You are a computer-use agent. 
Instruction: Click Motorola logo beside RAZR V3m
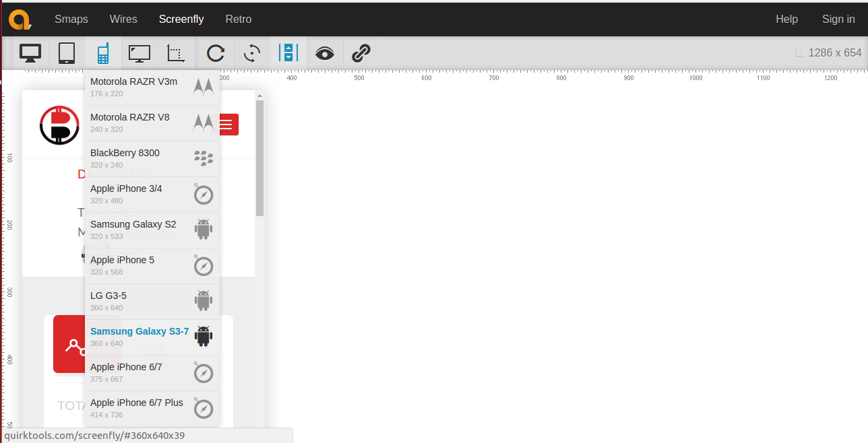pyautogui.click(x=204, y=88)
